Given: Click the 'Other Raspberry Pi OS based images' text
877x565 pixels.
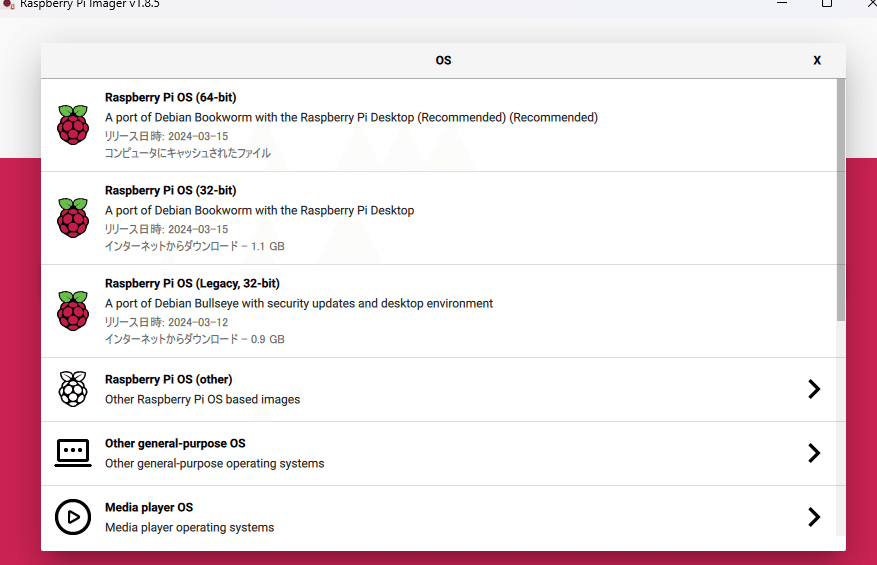Looking at the screenshot, I should [x=202, y=399].
